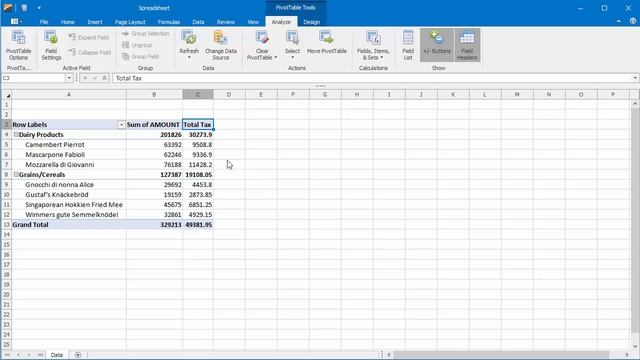Screen dimensions: 640x360
Task: Click the Collapse Field button
Action: pos(90,52)
